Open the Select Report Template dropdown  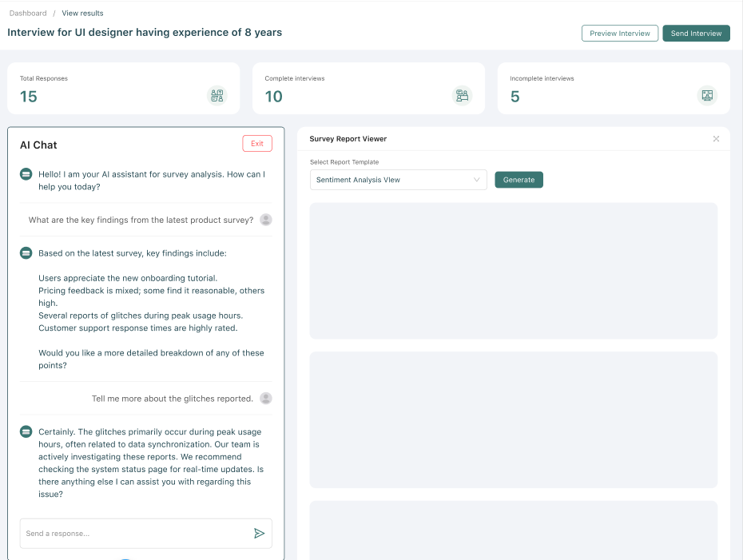coord(398,180)
